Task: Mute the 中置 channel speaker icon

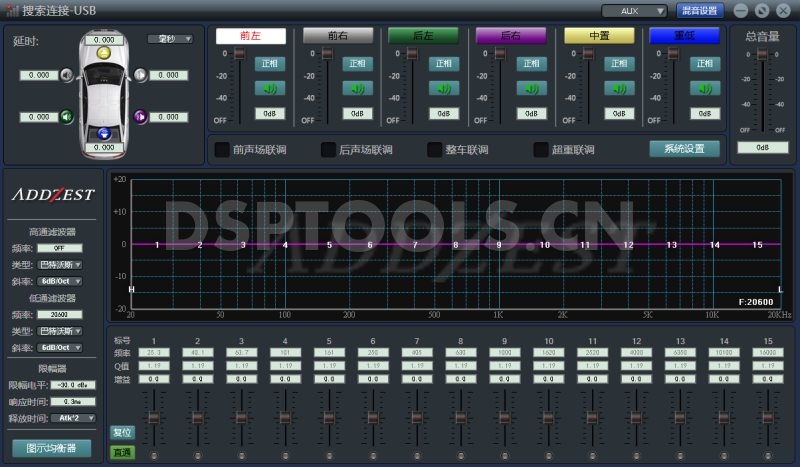Action: point(619,88)
